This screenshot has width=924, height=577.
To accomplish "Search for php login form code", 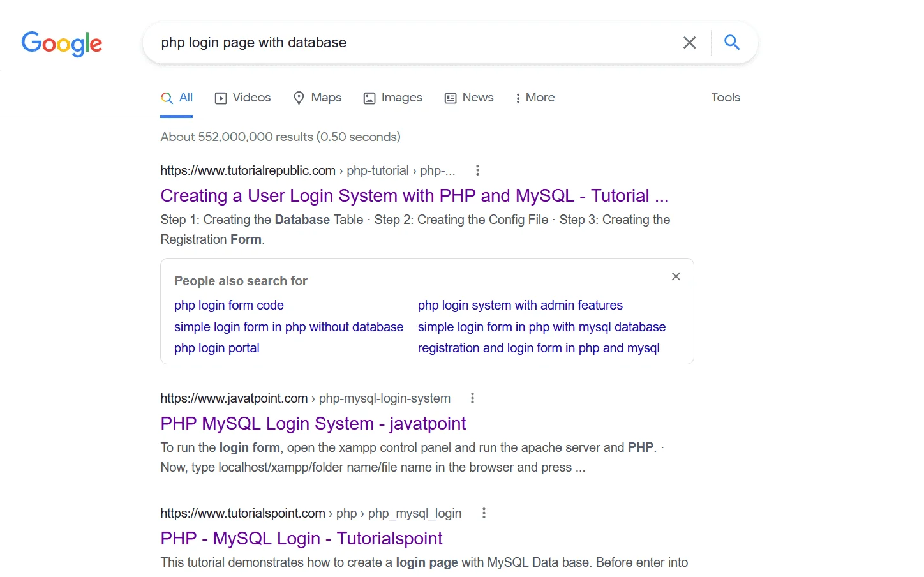I will 229,306.
